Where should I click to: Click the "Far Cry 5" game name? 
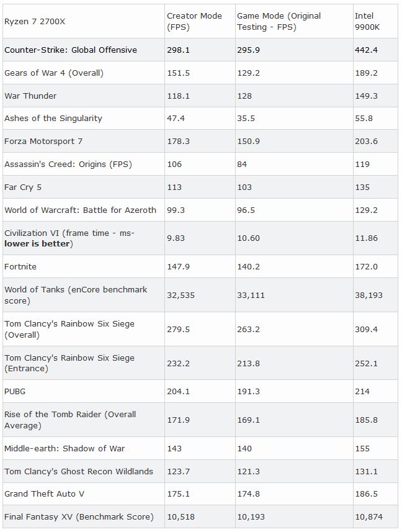23,187
